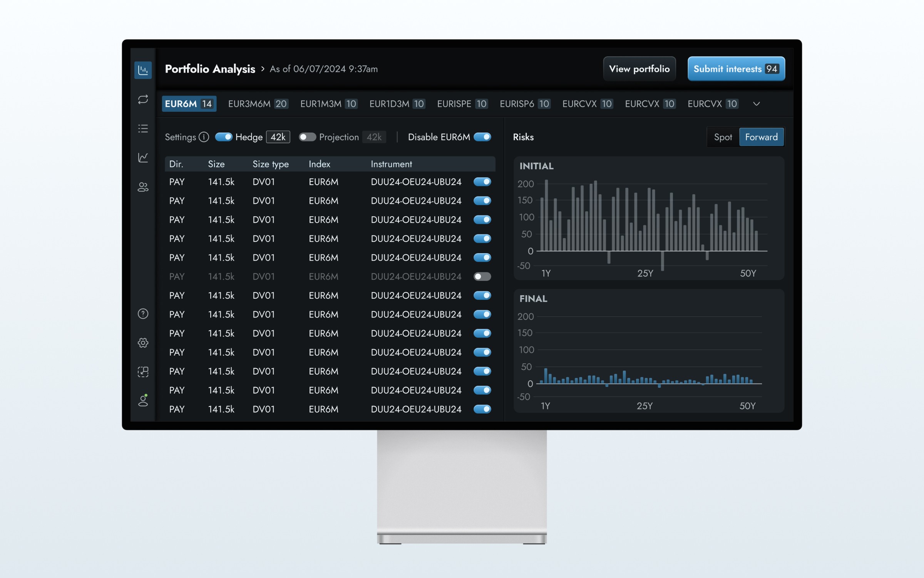Open the settings gear sidebar icon
The width and height of the screenshot is (924, 578).
pos(143,343)
